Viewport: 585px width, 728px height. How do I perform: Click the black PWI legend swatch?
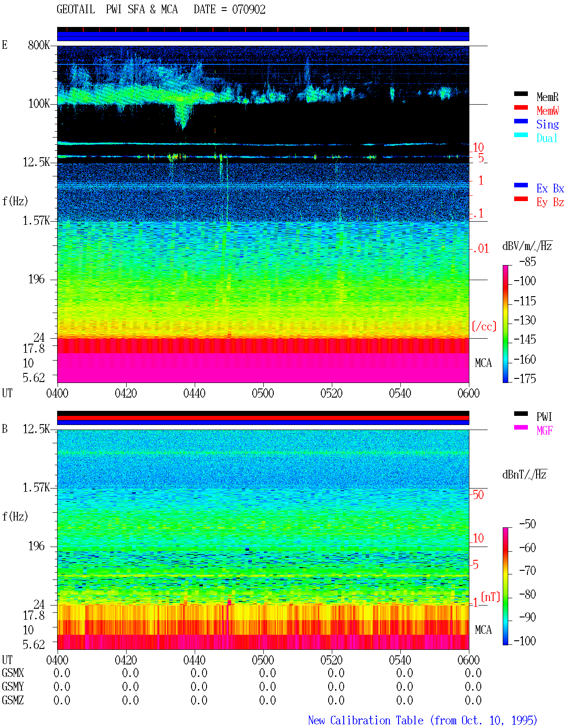pyautogui.click(x=521, y=414)
